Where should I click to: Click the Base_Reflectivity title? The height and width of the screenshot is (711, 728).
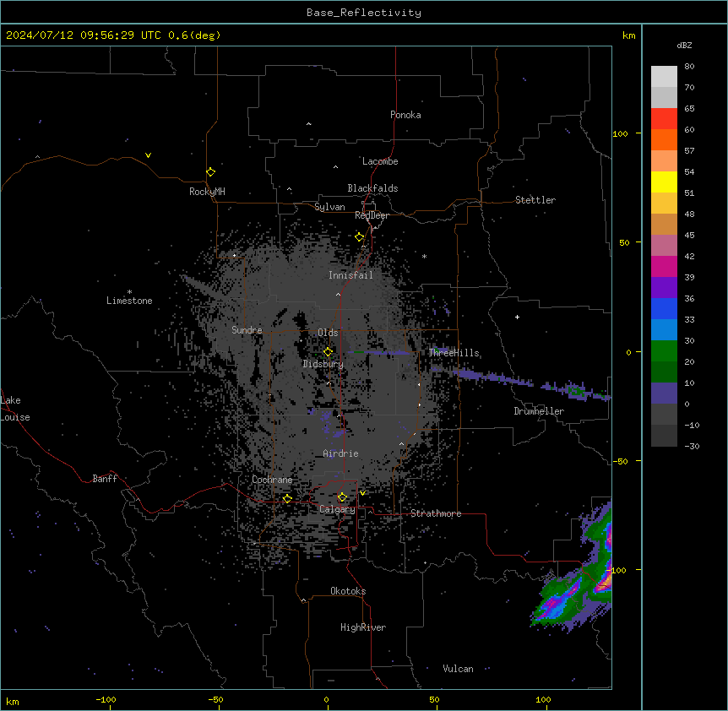click(x=364, y=13)
